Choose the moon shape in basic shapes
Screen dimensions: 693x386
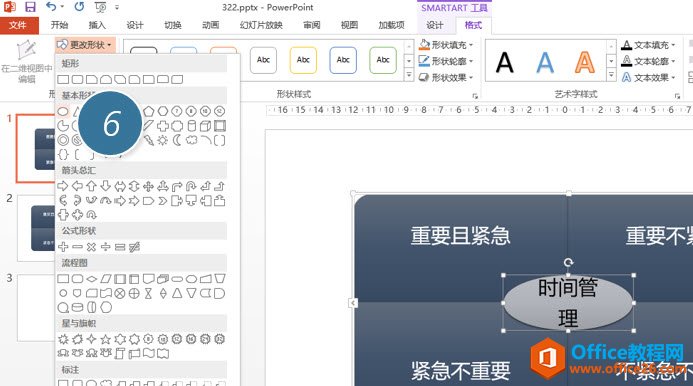point(177,140)
